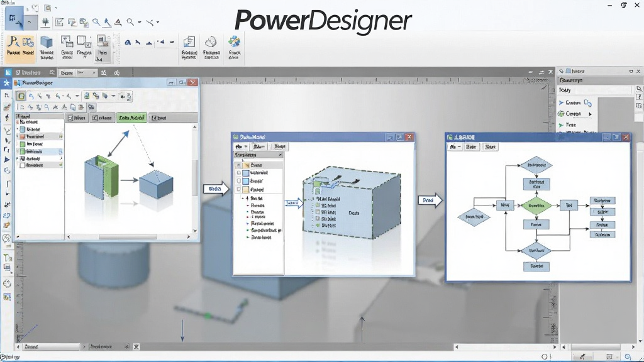Click the search field in the right side panel

pos(595,90)
